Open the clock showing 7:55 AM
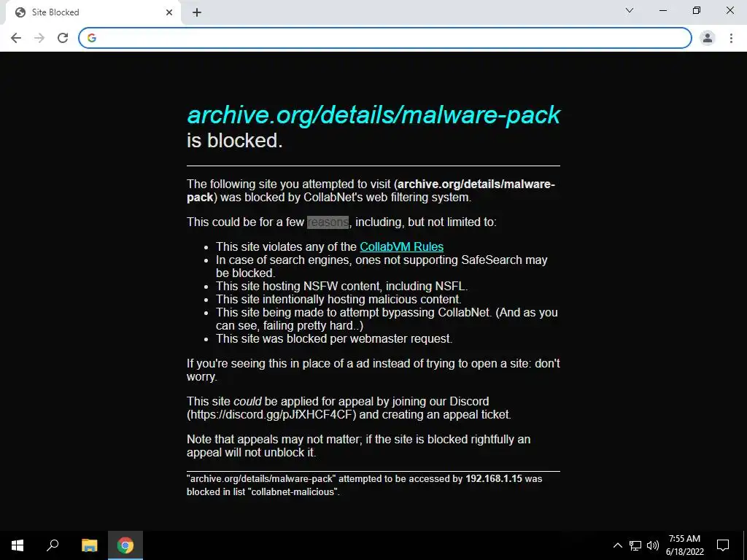Screen dimensions: 747x560 [684, 545]
